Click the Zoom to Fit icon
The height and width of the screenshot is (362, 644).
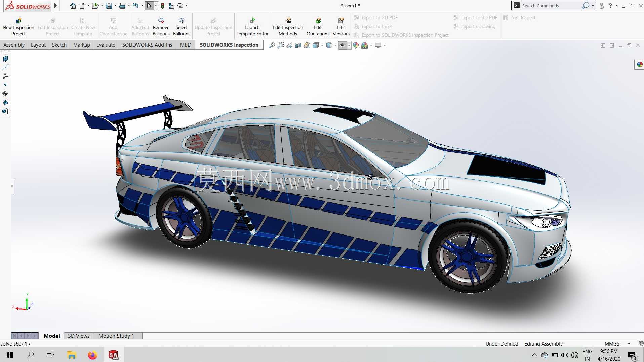[x=272, y=45]
